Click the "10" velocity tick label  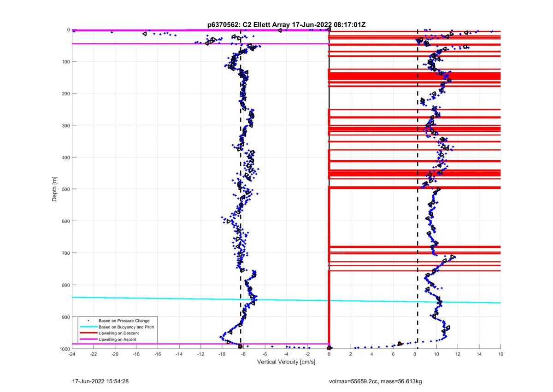pos(436,354)
